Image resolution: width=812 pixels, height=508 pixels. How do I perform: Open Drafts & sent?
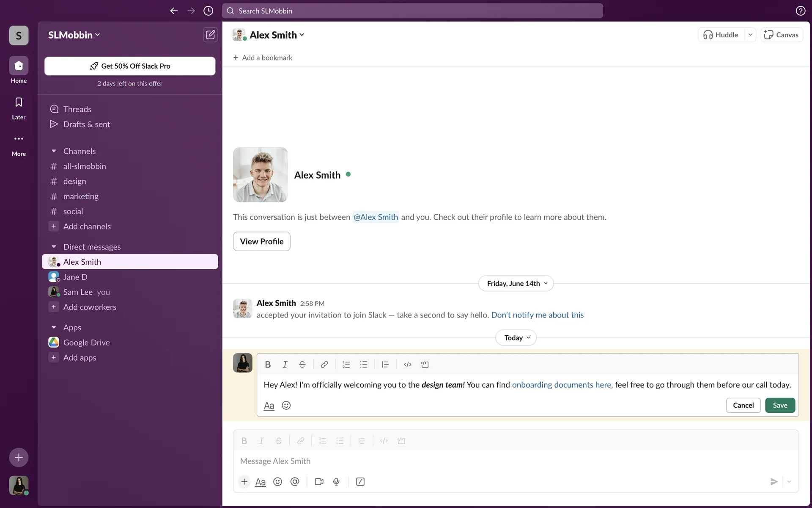click(86, 124)
